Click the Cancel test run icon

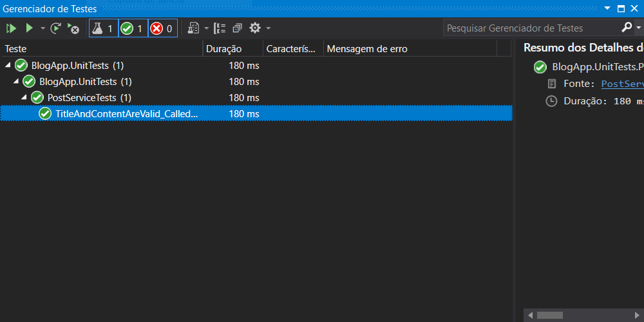[73, 28]
